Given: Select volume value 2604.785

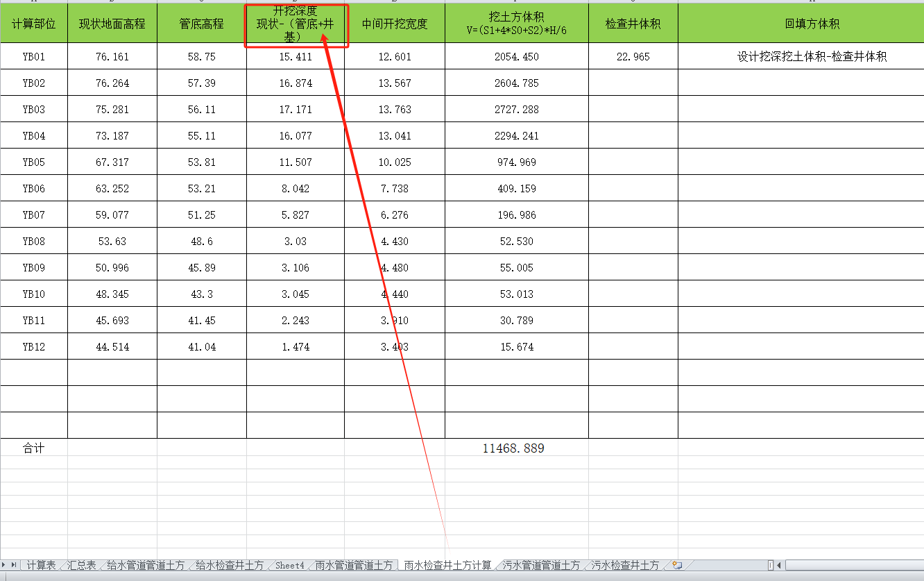Looking at the screenshot, I should coord(517,83).
